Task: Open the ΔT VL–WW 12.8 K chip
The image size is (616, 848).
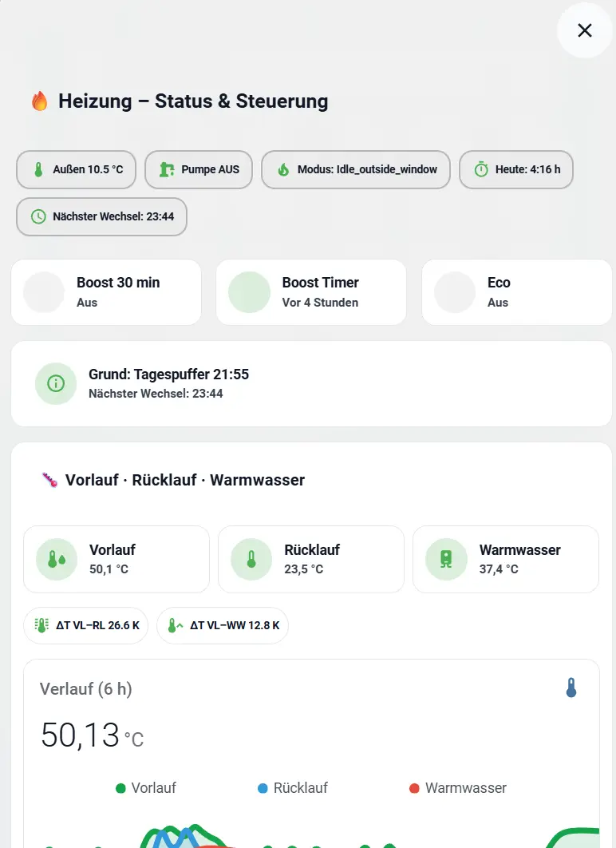Action: pos(223,626)
